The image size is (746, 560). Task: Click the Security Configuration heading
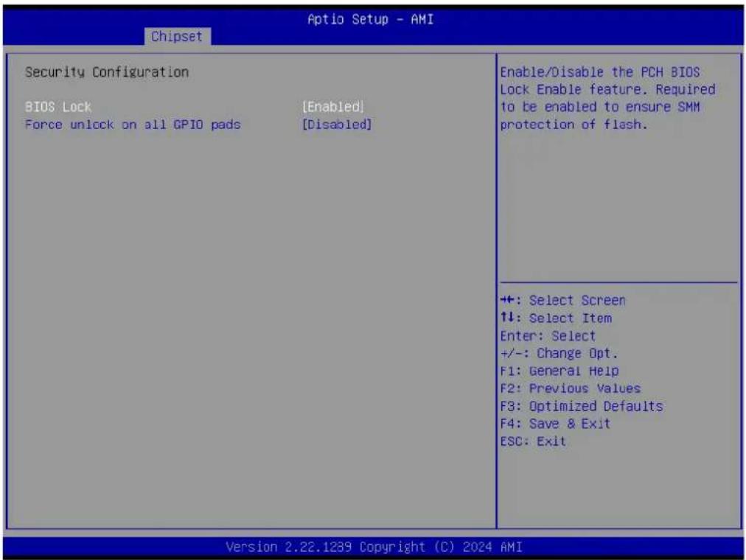point(107,72)
